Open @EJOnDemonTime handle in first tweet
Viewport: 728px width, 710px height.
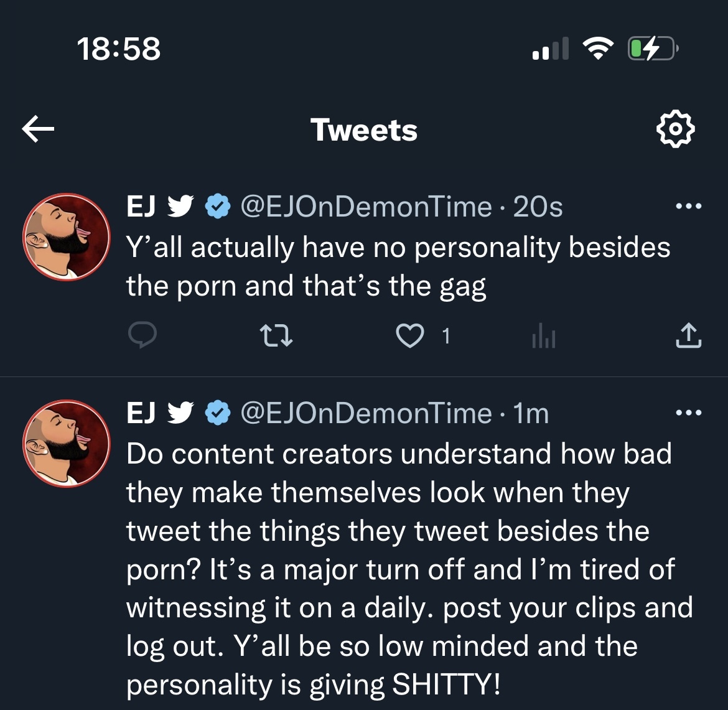[x=366, y=207]
